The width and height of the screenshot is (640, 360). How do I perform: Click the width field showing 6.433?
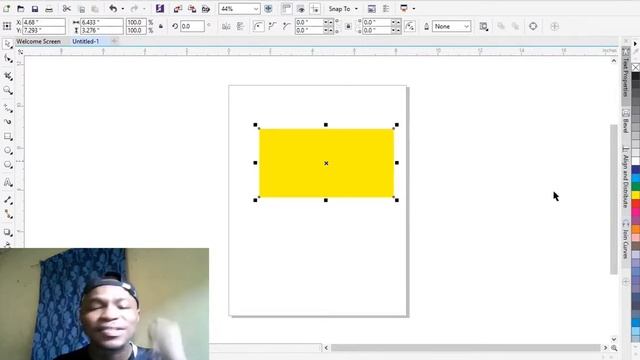click(x=102, y=22)
